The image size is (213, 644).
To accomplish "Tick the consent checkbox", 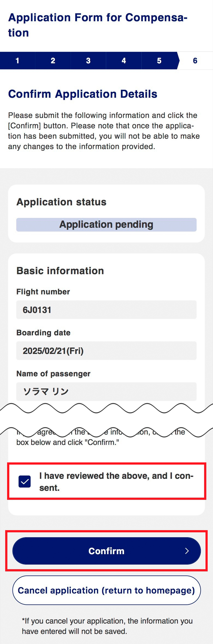I will click(x=25, y=481).
